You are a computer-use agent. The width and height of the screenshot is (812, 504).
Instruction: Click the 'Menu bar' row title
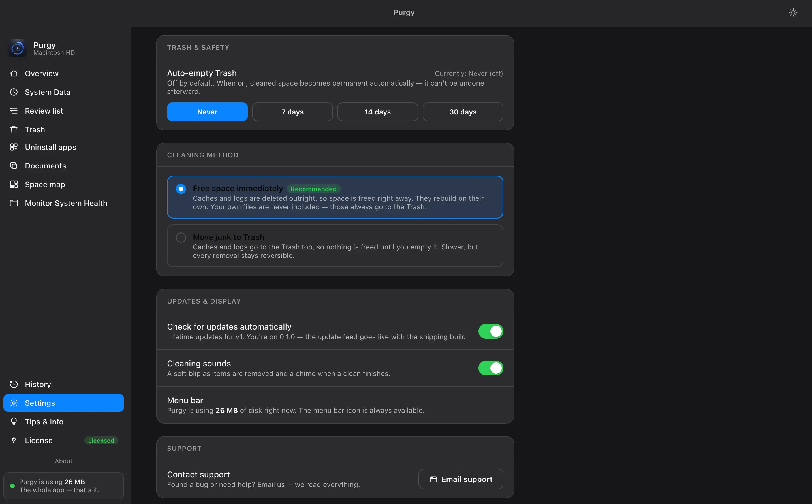click(185, 400)
